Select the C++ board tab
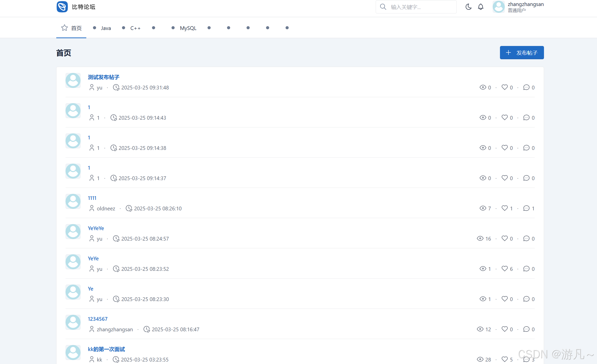597x364 pixels. pos(135,28)
